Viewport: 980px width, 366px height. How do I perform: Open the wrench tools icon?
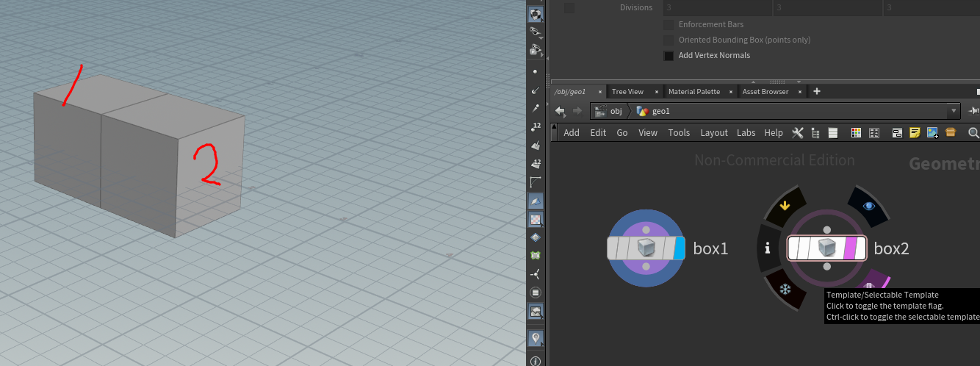[x=798, y=133]
